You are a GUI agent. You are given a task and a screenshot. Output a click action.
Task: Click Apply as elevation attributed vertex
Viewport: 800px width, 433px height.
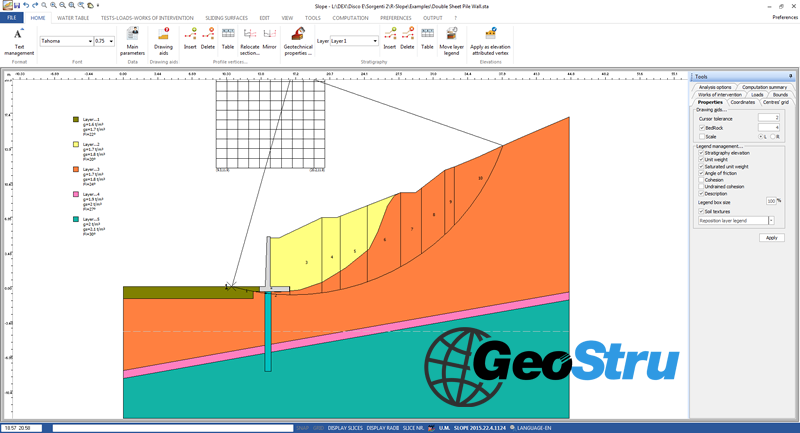pyautogui.click(x=490, y=41)
